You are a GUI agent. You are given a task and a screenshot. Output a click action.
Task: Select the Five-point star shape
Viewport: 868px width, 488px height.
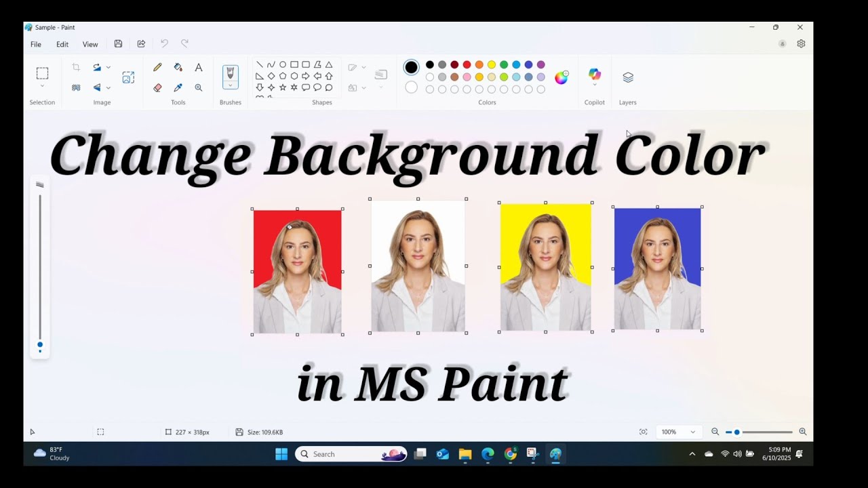pyautogui.click(x=283, y=87)
